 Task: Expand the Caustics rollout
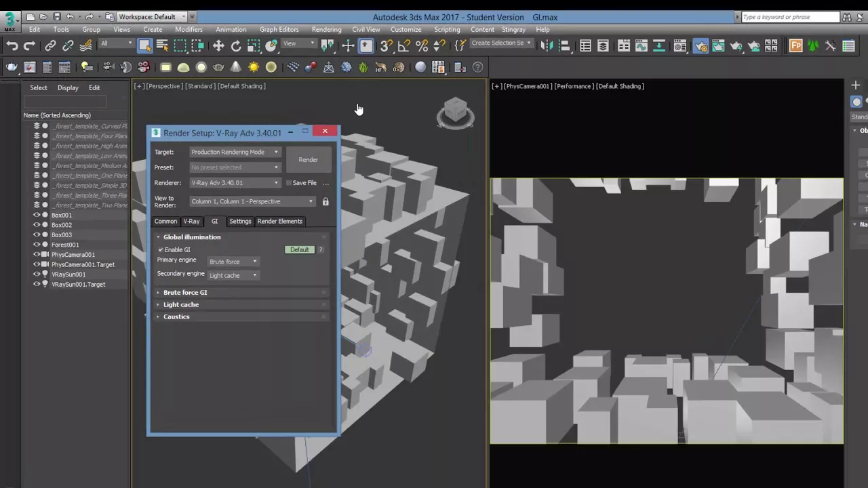[x=242, y=317]
